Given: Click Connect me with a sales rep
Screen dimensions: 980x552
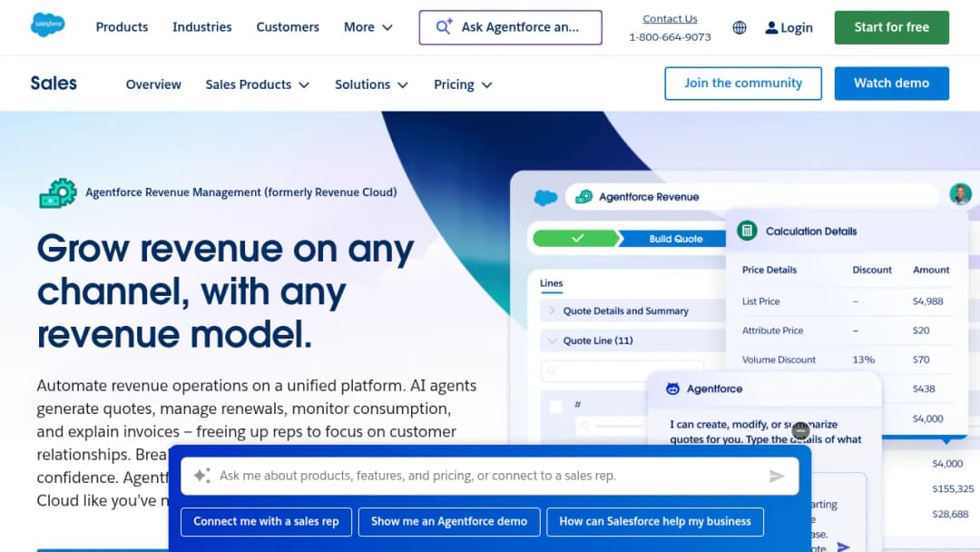Looking at the screenshot, I should click(266, 521).
